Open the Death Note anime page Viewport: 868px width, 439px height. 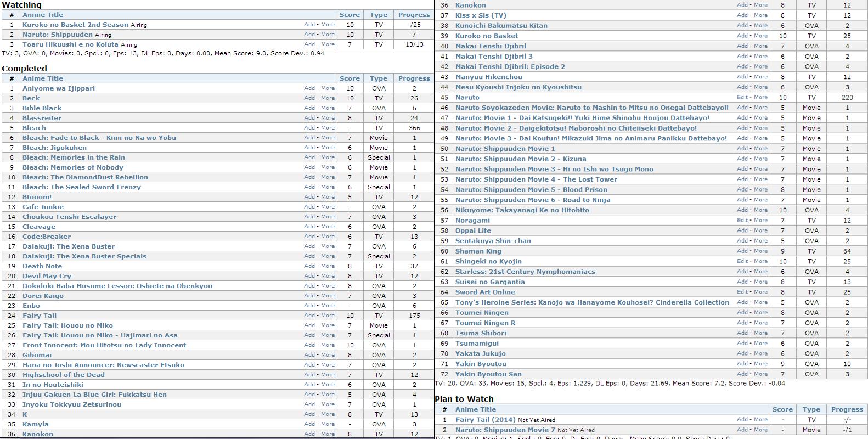pos(42,266)
